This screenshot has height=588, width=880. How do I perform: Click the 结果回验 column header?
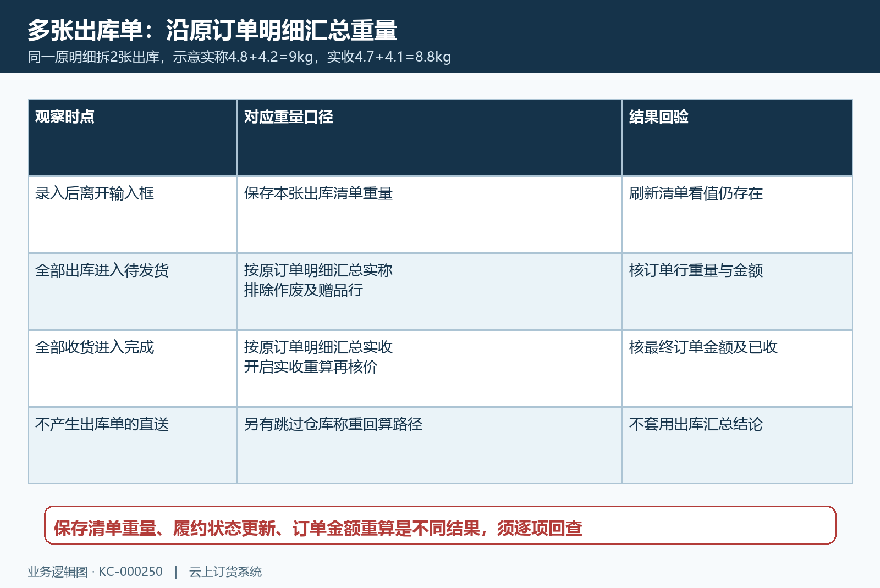click(x=737, y=137)
